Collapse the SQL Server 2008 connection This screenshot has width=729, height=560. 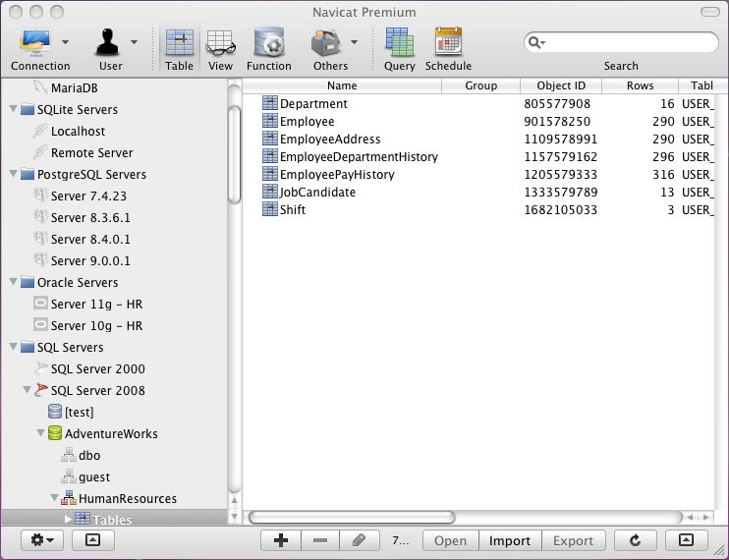pos(28,390)
